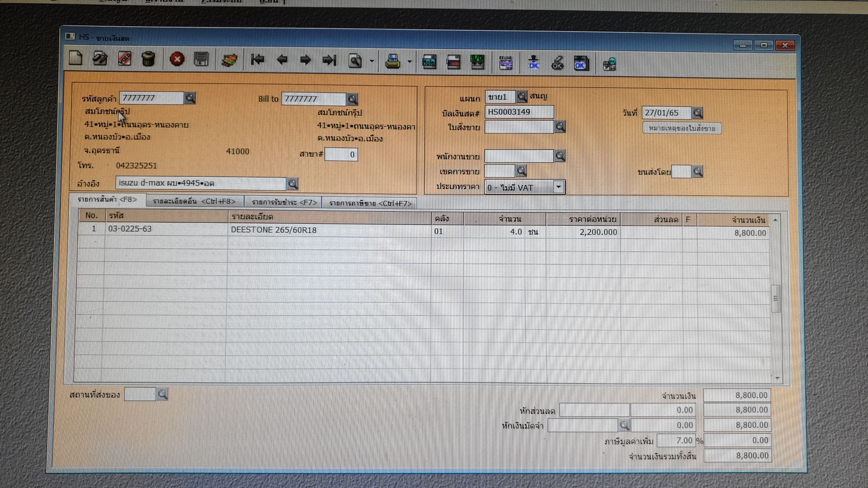The height and width of the screenshot is (488, 868).
Task: Click the note toolbar icon
Action: click(429, 62)
